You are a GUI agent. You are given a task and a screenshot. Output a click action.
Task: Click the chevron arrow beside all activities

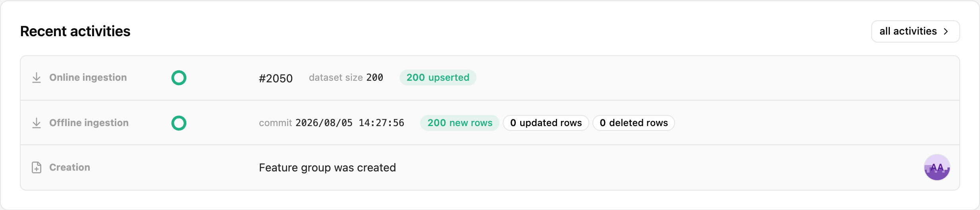click(x=946, y=31)
